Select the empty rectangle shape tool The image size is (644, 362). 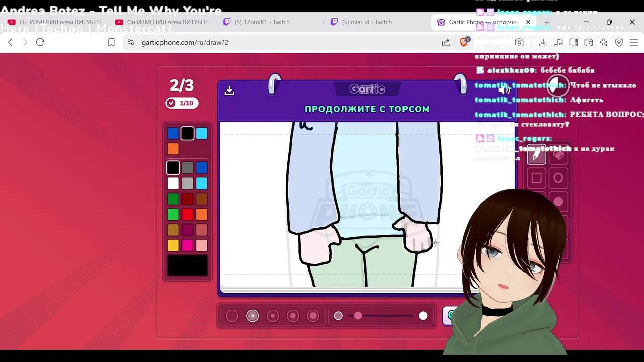point(536,178)
